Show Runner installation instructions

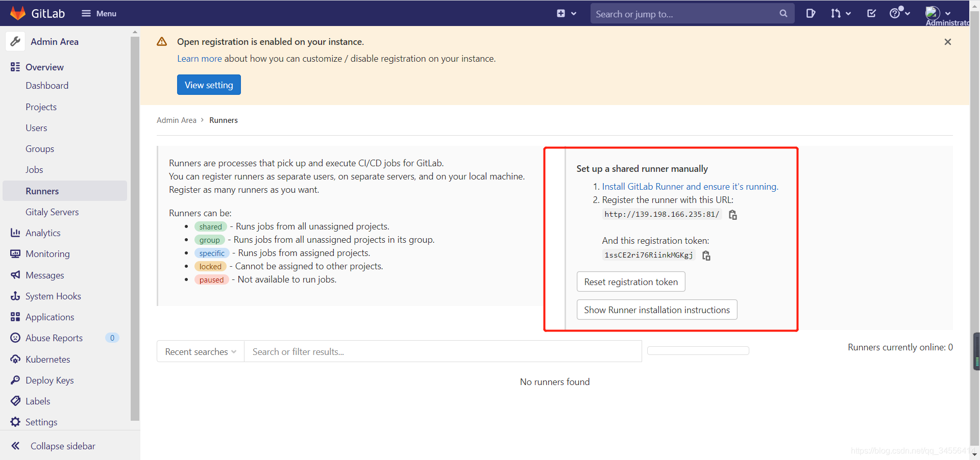pyautogui.click(x=656, y=310)
